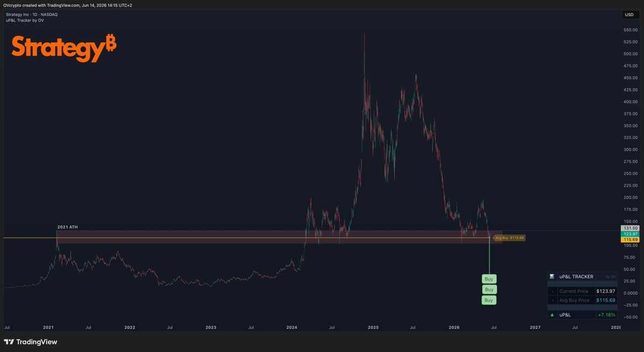The image size is (644, 352).
Task: Click the $123.97 Current Price value
Action: [x=606, y=291]
